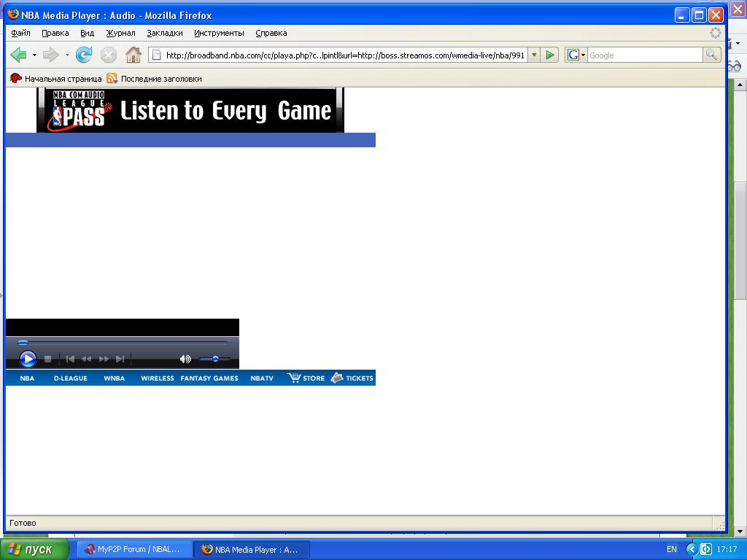Open the NBA link in footer
This screenshot has width=747, height=560.
pos(27,378)
